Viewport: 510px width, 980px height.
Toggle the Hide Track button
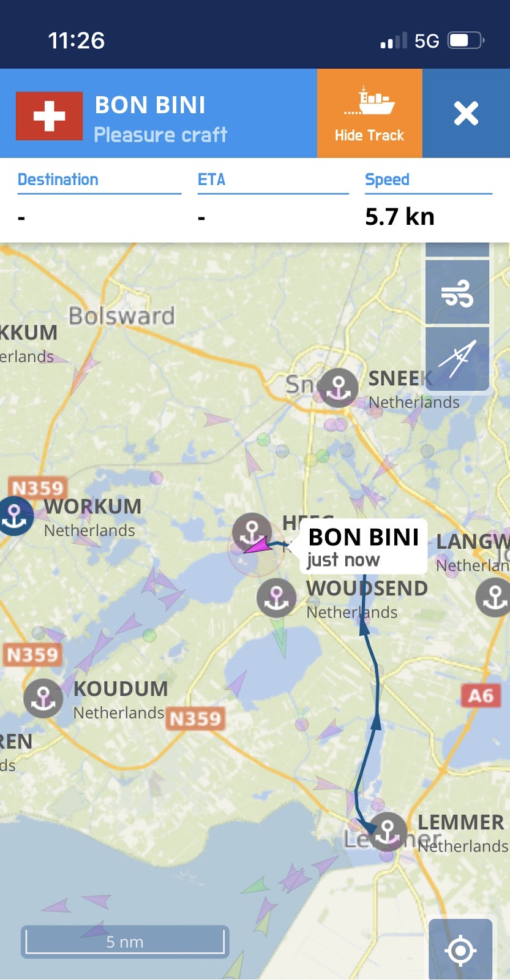click(x=369, y=113)
